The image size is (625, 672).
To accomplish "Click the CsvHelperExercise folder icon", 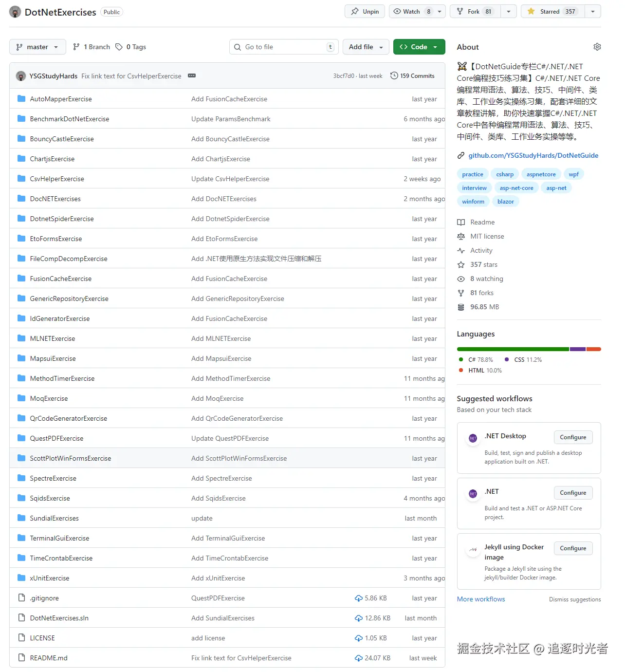I will click(x=21, y=179).
